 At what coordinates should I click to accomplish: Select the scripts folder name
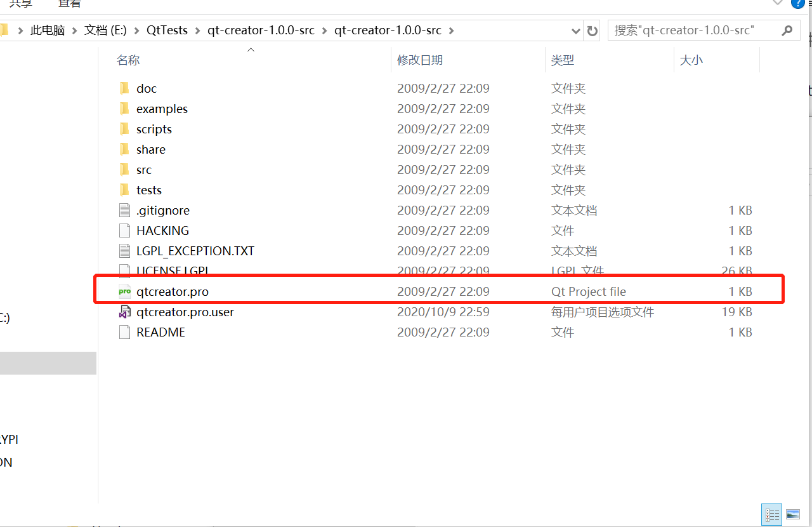154,129
